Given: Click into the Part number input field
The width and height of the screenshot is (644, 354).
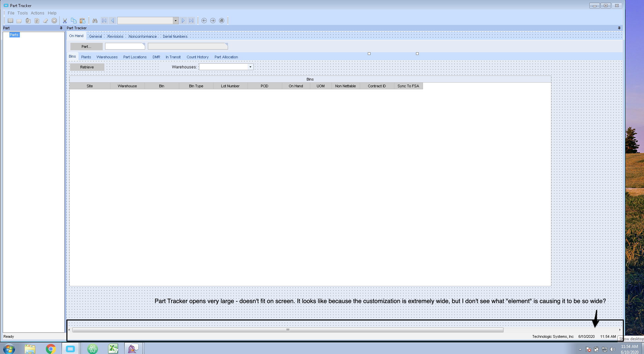Looking at the screenshot, I should 125,46.
